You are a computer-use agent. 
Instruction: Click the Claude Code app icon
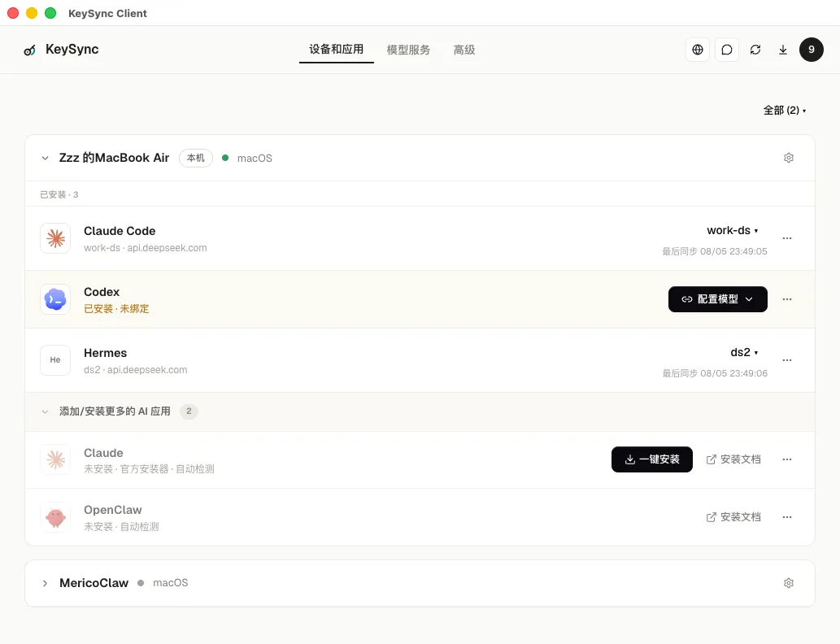click(55, 238)
